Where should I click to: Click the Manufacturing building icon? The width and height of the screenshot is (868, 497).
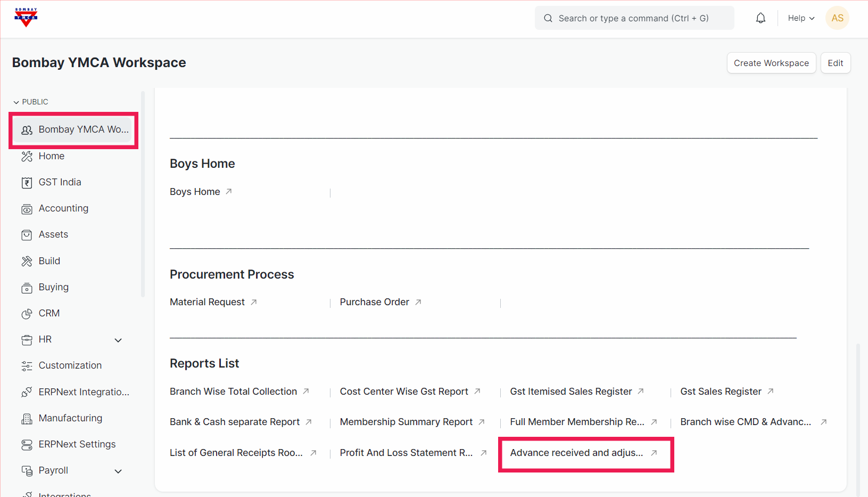coord(27,419)
